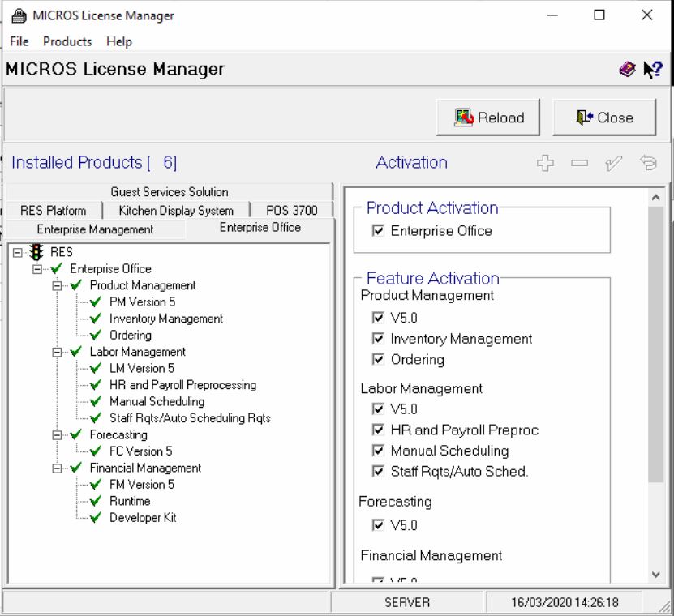Collapse the RES root tree node

18,252
